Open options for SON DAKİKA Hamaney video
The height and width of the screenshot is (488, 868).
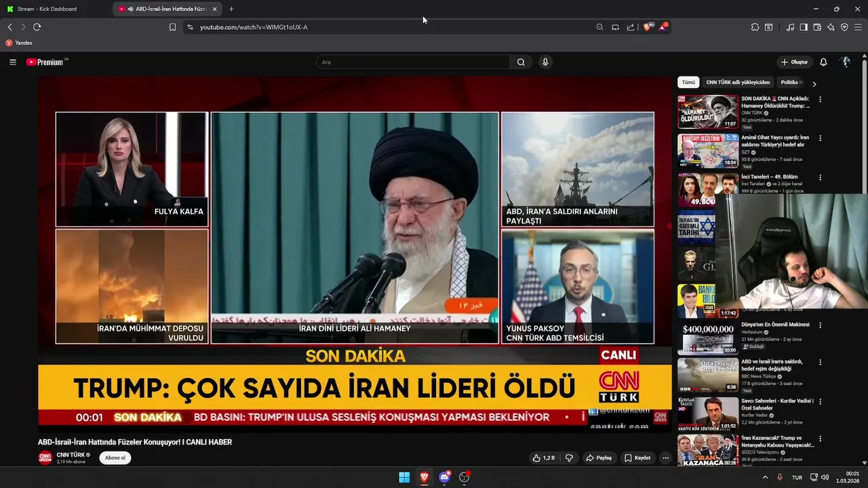[820, 99]
